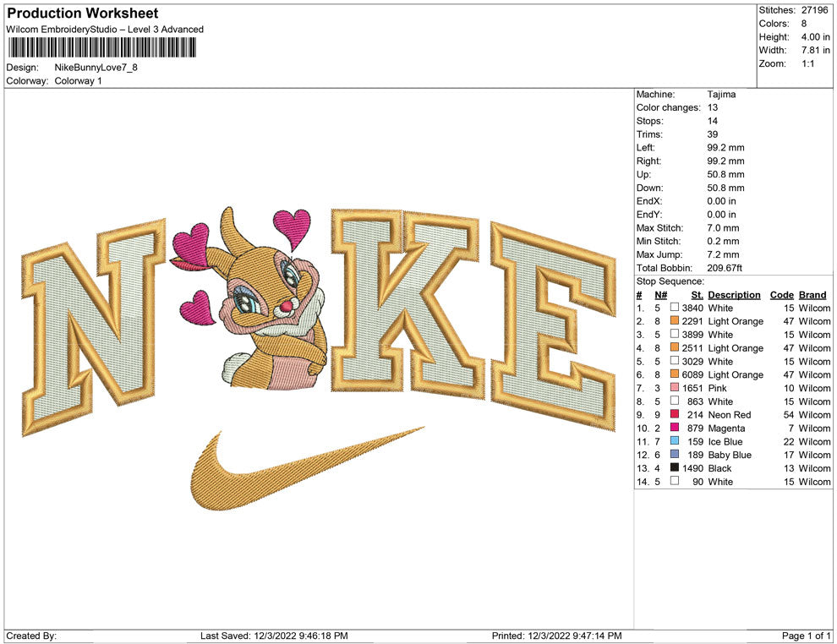Viewport: 837px width, 644px height.
Task: Select stitch count '2291' in stop 2
Action: [x=692, y=321]
